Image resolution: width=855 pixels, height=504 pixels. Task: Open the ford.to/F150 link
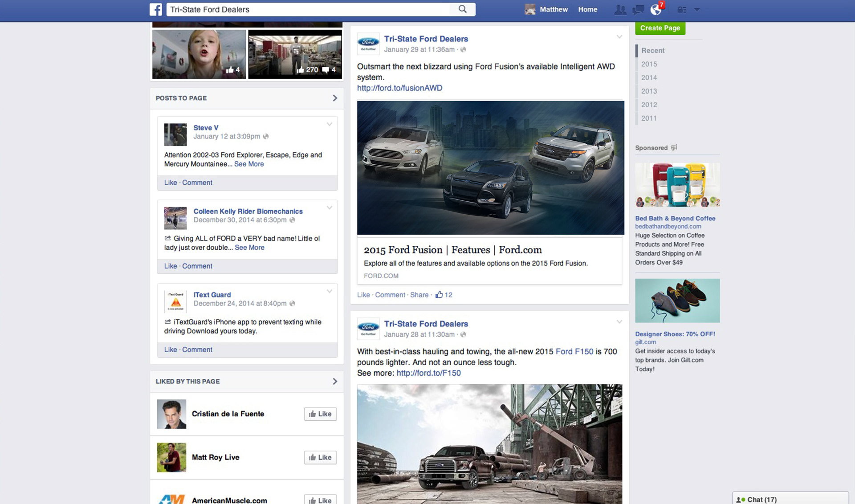(x=428, y=373)
